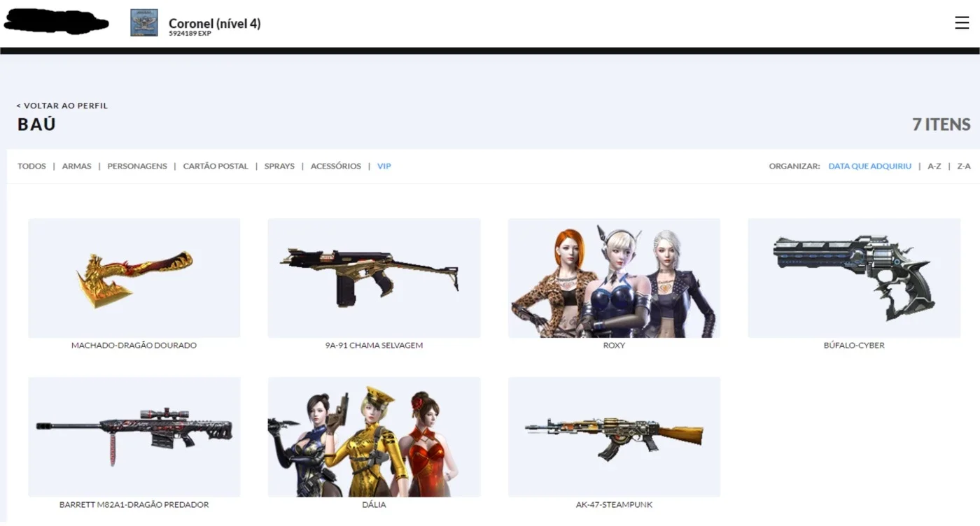Screen dimensions: 980x526
Task: Select the VIP filter tab
Action: tap(384, 166)
